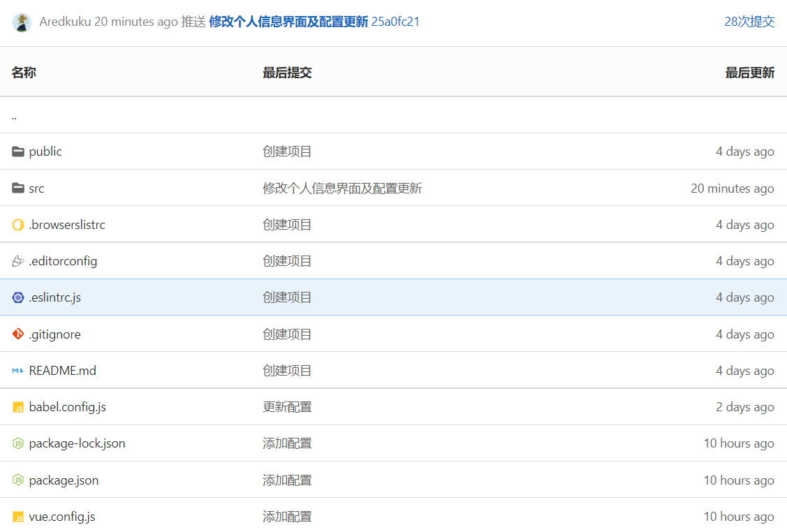The height and width of the screenshot is (532, 787).
Task: Open Aredkuku user profile link
Action: coord(65,22)
